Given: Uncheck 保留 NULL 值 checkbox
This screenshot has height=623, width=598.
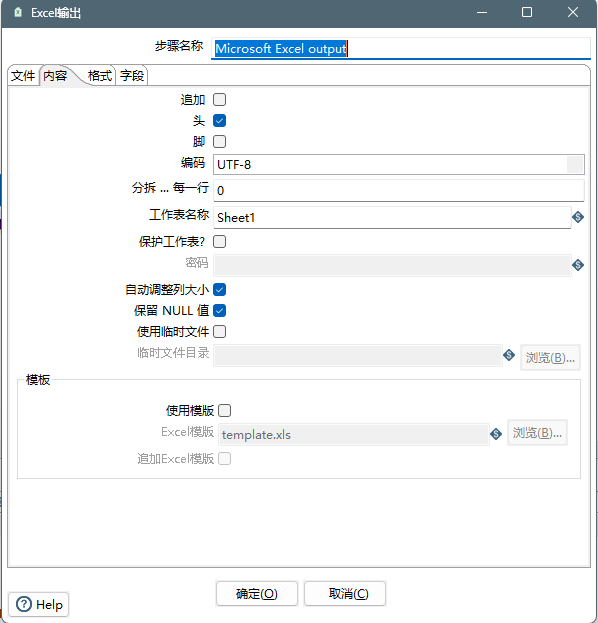Looking at the screenshot, I should coord(219,310).
